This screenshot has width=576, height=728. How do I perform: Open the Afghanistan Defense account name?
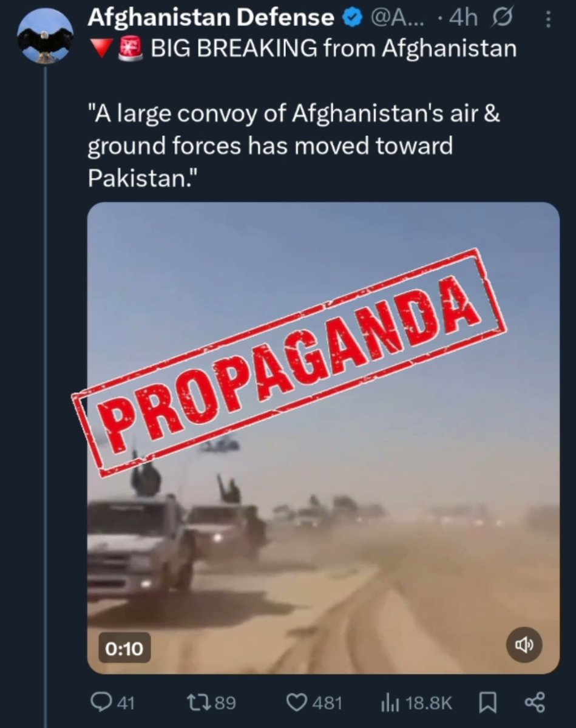[x=211, y=18]
